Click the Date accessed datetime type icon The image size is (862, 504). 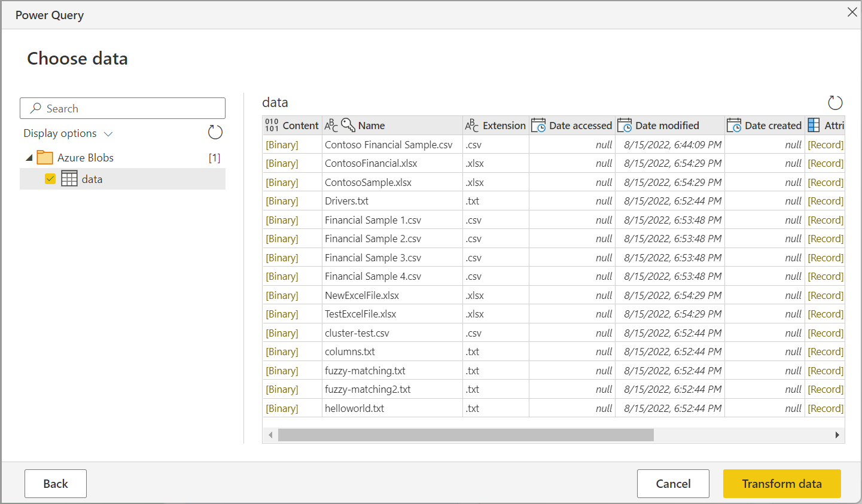pyautogui.click(x=538, y=126)
